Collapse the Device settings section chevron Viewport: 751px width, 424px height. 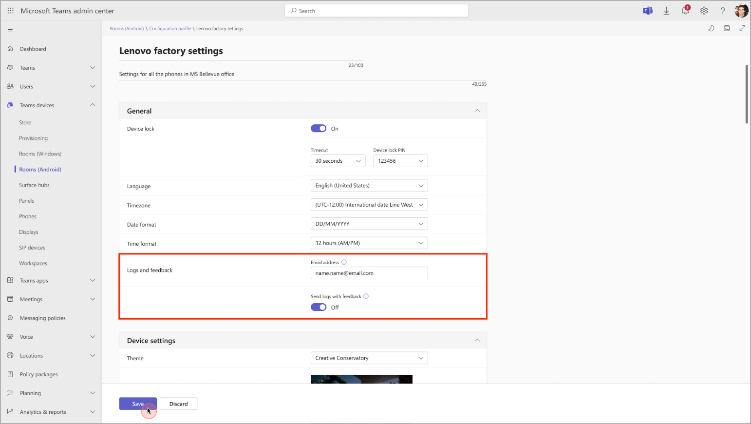tap(477, 340)
